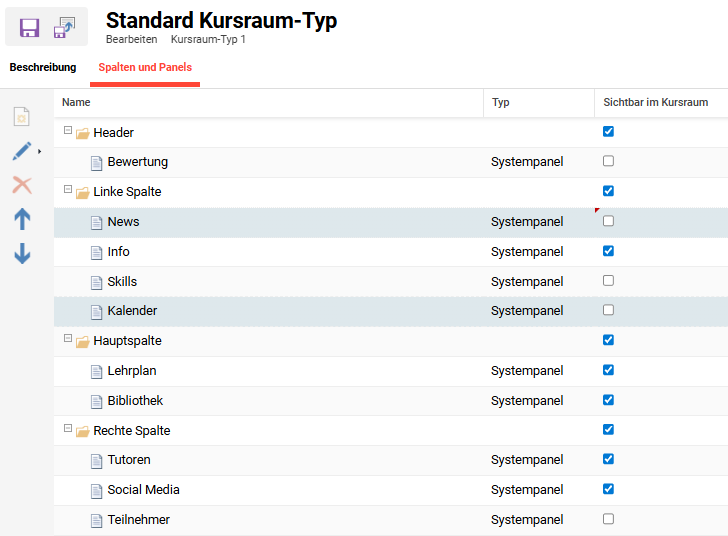Viewport: 728px width, 536px height.
Task: Collapse the Linke Spalte tree node
Action: [68, 189]
